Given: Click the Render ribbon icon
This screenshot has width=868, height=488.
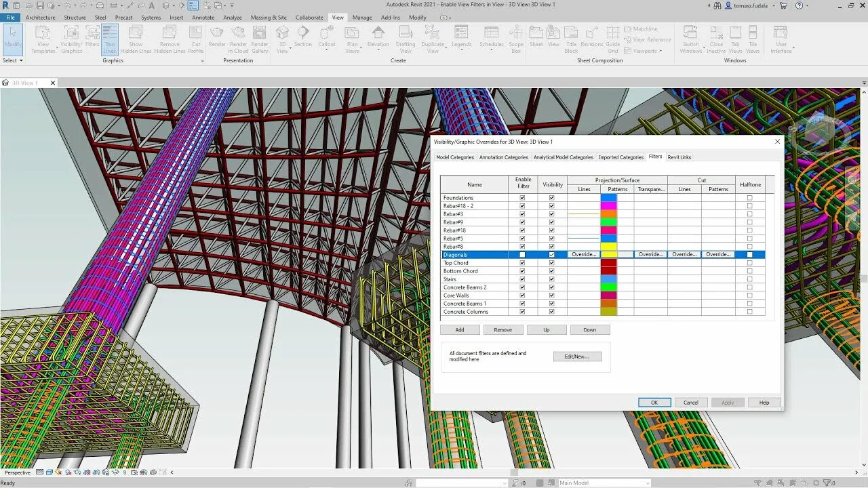Looking at the screenshot, I should coord(217,37).
